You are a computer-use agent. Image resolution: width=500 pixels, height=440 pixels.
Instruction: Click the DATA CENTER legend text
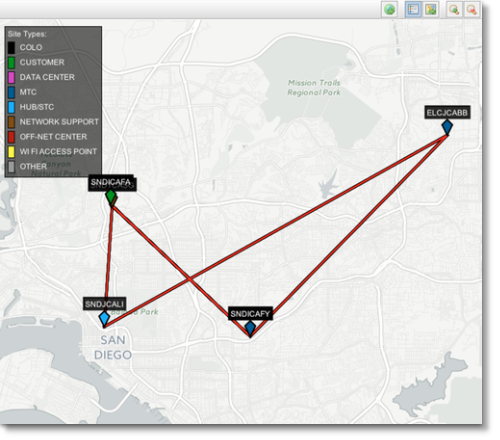tap(47, 77)
